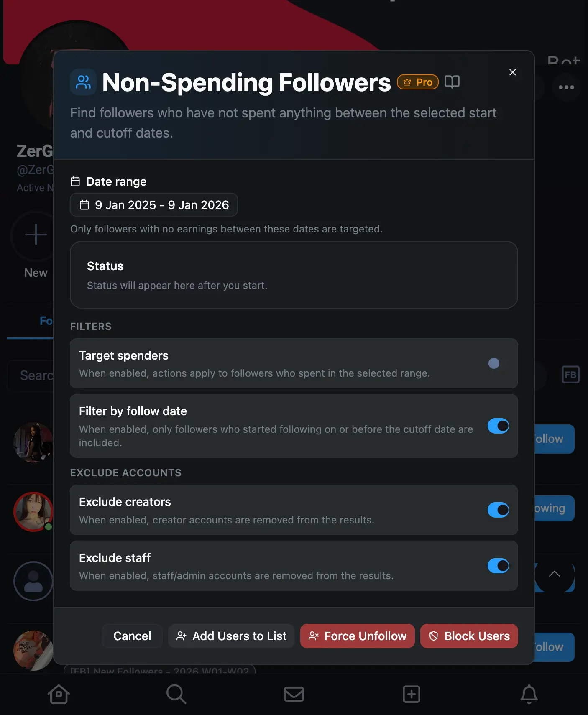
Task: Click the FB list icon beside search
Action: point(570,375)
